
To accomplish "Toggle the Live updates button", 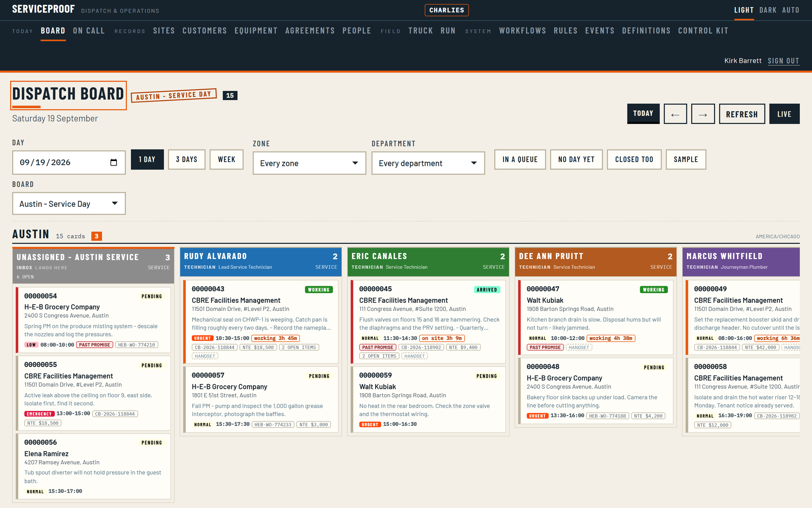I will pos(784,114).
